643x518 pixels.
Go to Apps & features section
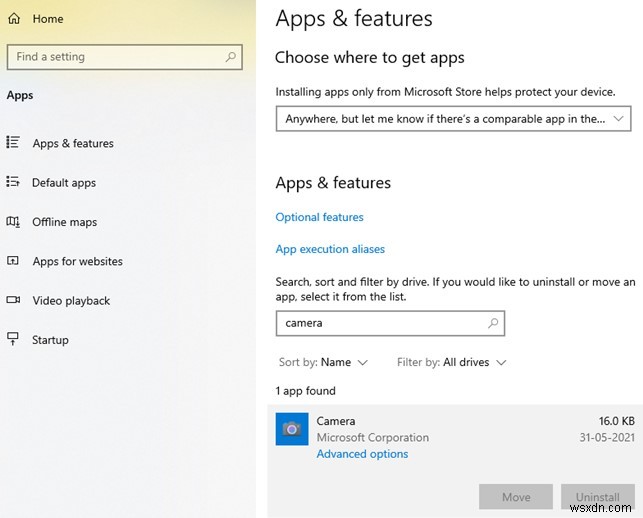coord(73,143)
